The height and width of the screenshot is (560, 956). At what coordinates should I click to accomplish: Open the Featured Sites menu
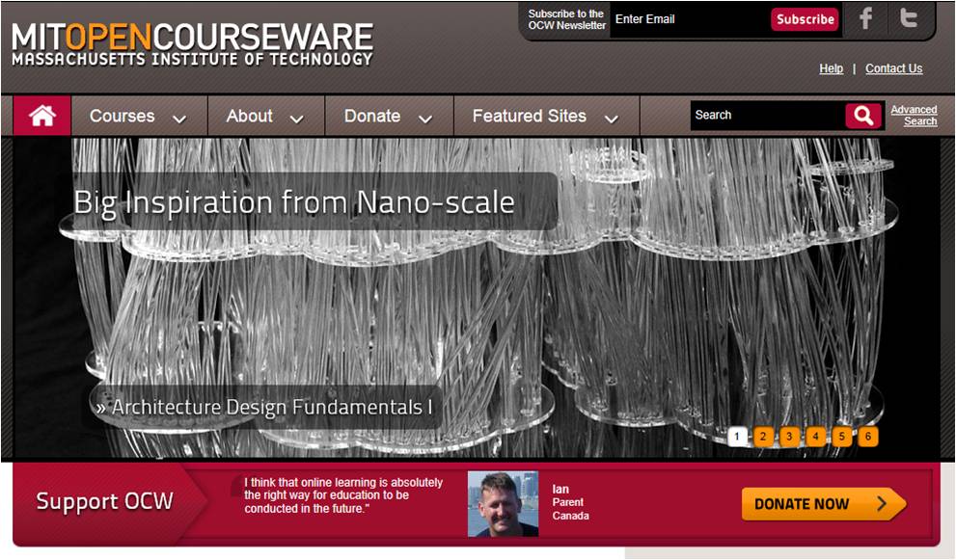click(547, 116)
